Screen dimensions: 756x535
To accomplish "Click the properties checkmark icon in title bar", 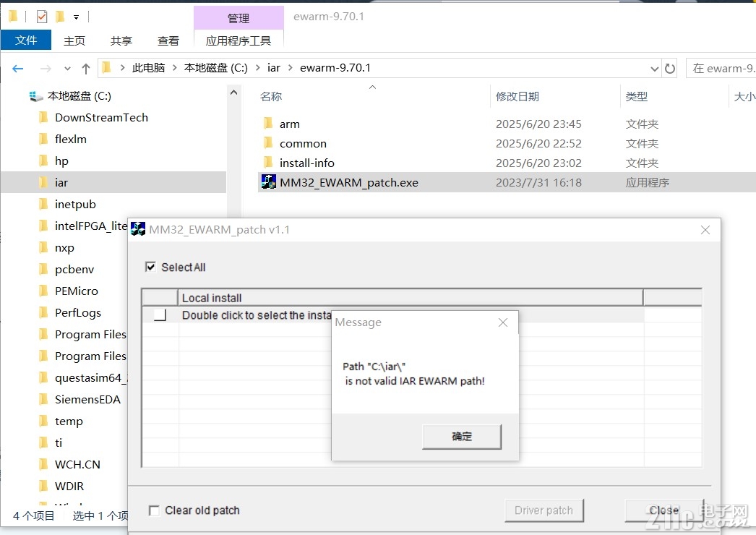I will pos(42,17).
